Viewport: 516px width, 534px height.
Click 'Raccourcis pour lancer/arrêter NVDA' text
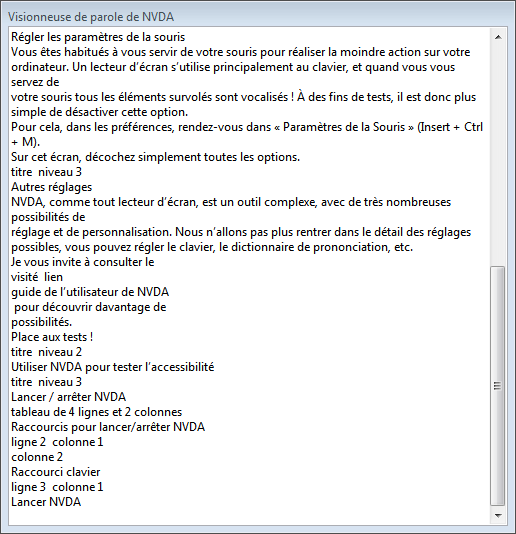(108, 427)
